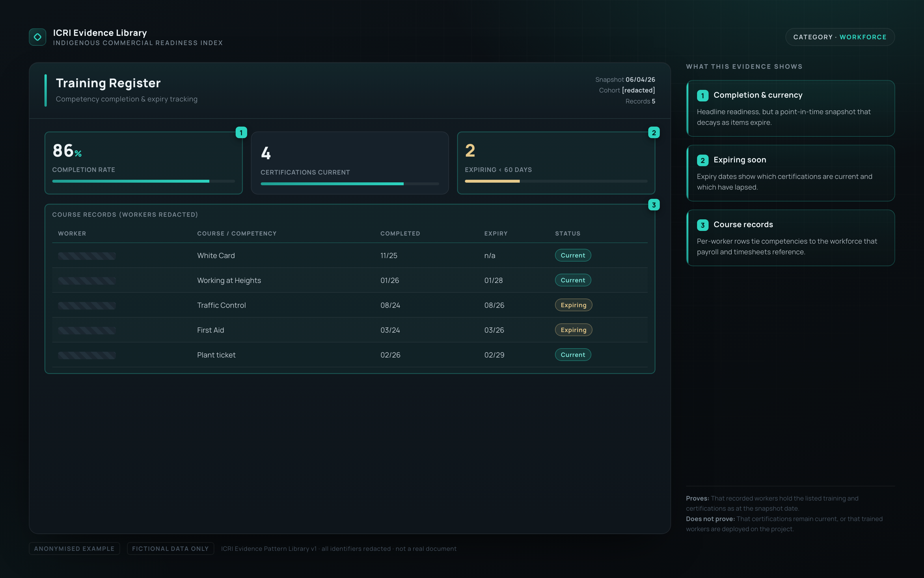Open the Expiring under 60 days card
This screenshot has width=924, height=578.
point(556,163)
